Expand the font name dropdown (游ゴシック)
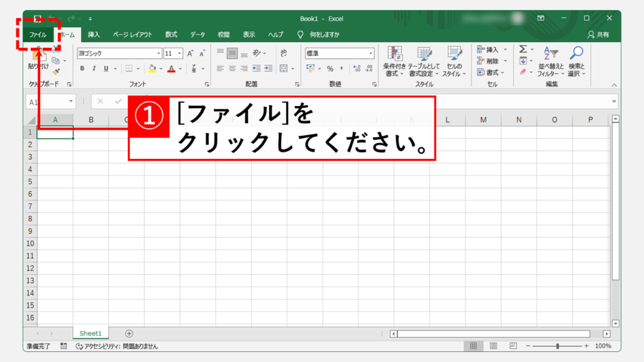The width and height of the screenshot is (644, 362). click(x=158, y=53)
